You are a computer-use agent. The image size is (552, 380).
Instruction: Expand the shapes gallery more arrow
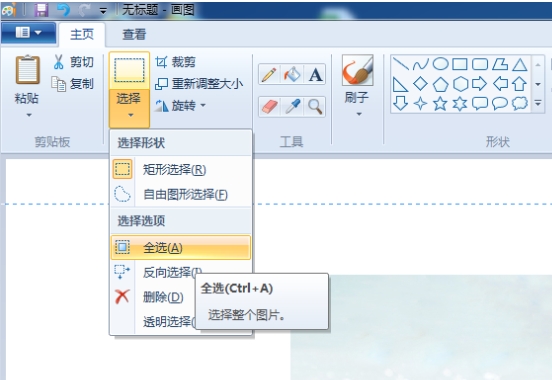pyautogui.click(x=538, y=104)
